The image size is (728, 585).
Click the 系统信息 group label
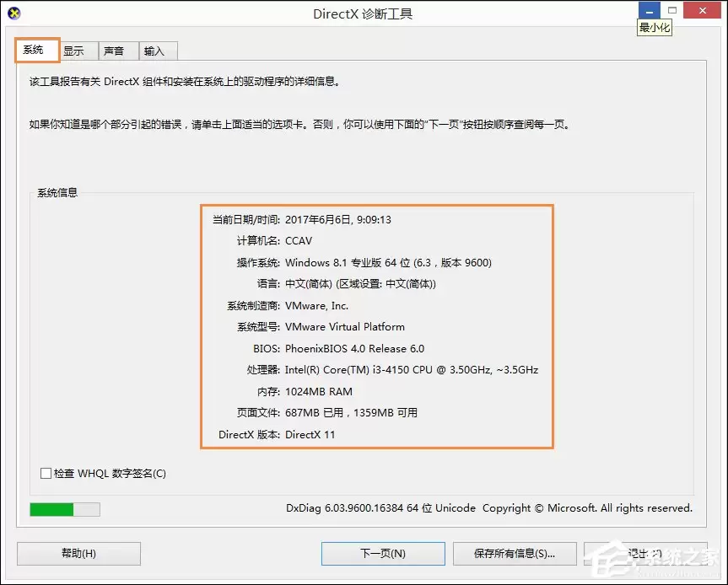(57, 192)
